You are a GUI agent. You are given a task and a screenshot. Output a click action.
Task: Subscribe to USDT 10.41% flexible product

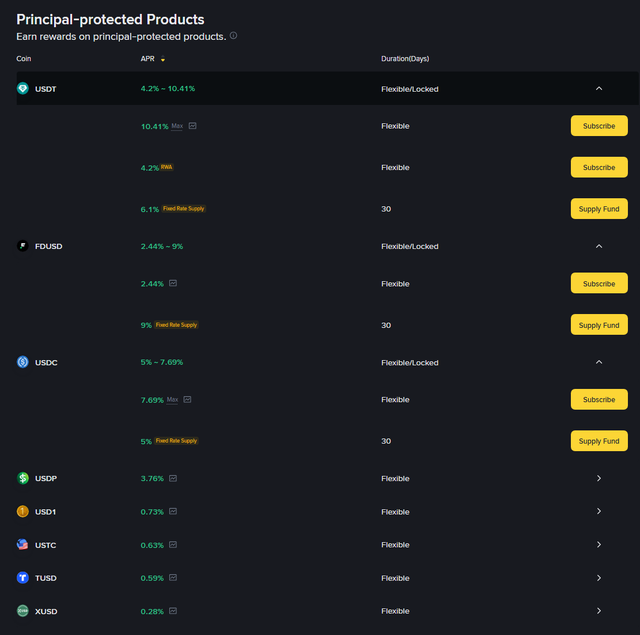[x=599, y=126]
